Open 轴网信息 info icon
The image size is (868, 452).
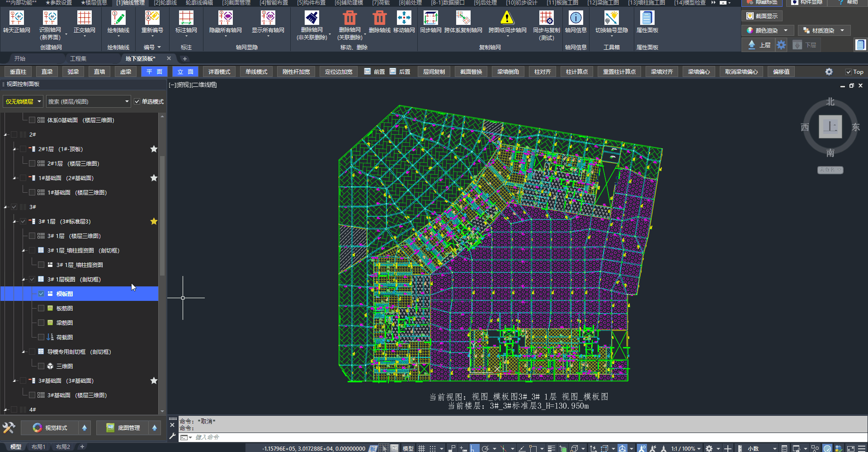click(576, 18)
